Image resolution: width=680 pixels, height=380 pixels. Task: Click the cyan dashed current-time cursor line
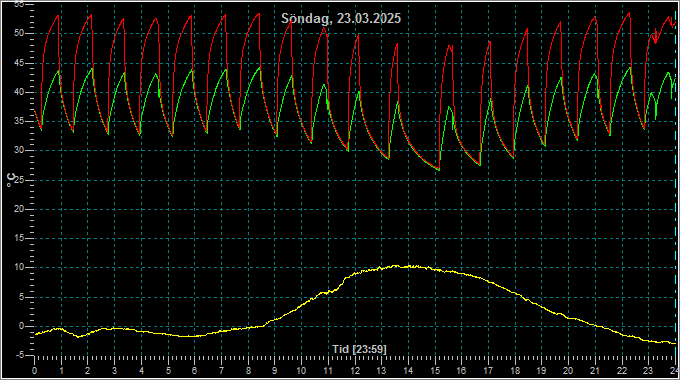(x=676, y=182)
